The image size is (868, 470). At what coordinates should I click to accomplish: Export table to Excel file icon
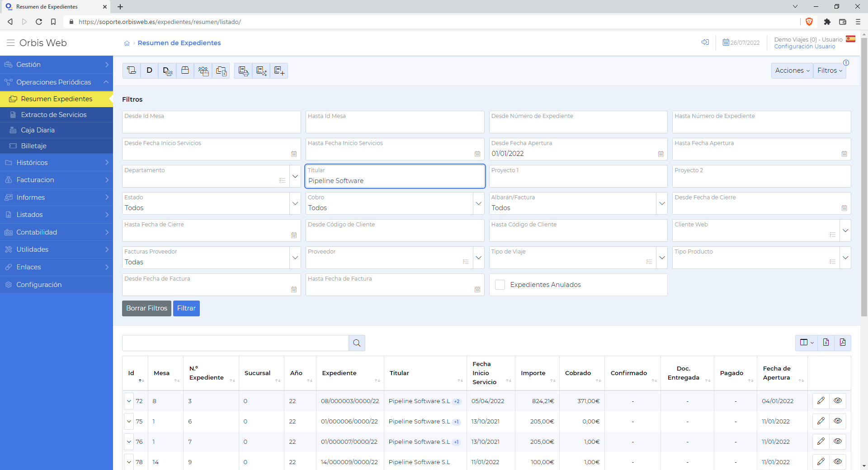point(826,343)
